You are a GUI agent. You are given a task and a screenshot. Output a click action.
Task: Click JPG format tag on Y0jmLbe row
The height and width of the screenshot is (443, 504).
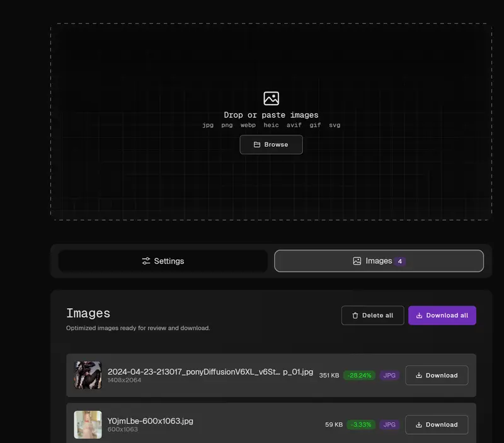(389, 425)
